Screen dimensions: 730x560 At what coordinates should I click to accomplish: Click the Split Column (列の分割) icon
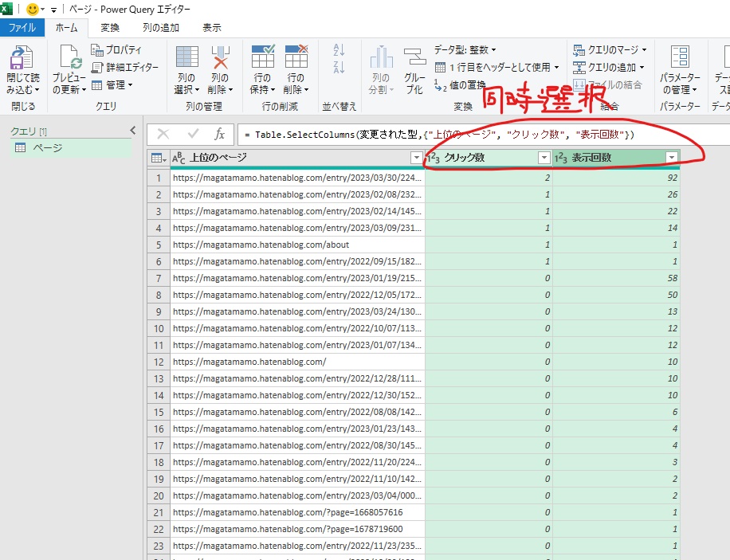click(381, 57)
